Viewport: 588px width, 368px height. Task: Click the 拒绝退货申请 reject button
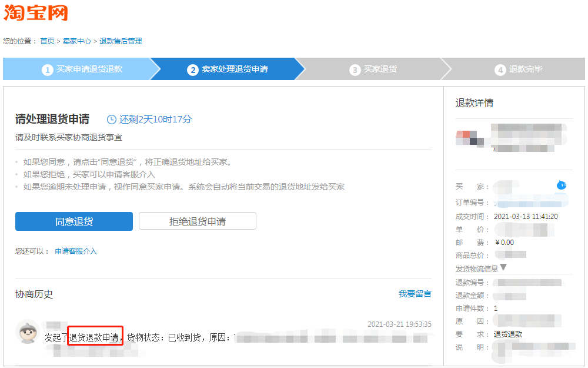[x=197, y=221]
